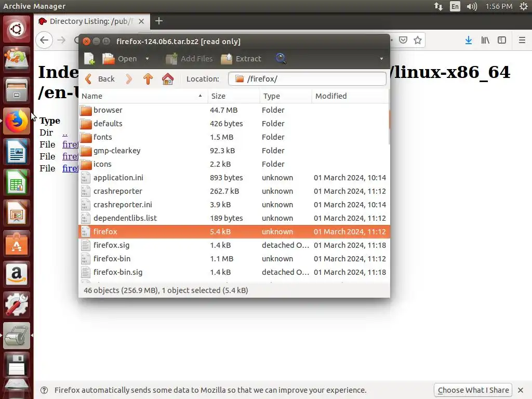Open Ubuntu dash search from launcher
Image resolution: width=532 pixels, height=399 pixels.
17,30
